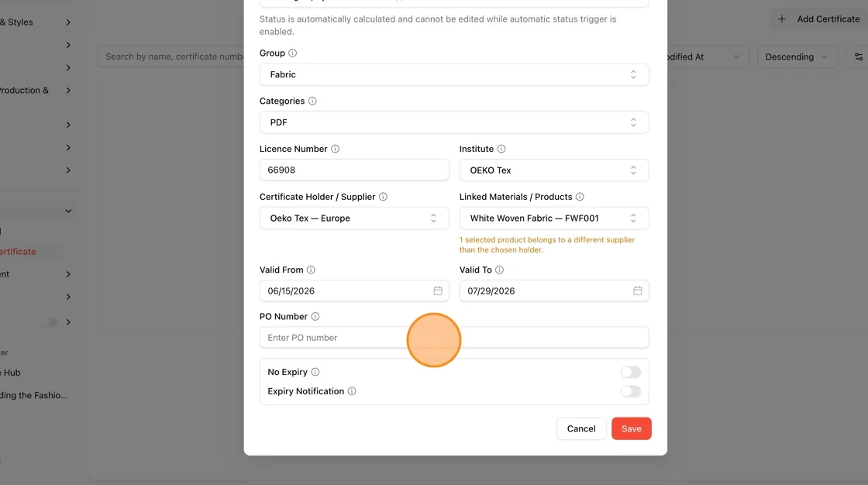868x485 pixels.
Task: Open the Institute dropdown showing OEKO Tex
Action: (x=554, y=170)
